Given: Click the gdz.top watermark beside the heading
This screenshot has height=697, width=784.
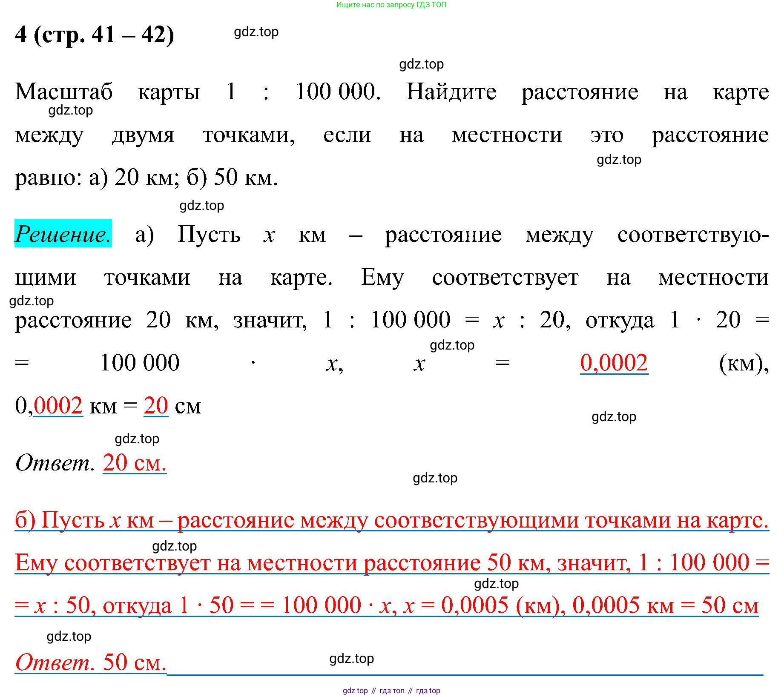Looking at the screenshot, I should point(256,32).
